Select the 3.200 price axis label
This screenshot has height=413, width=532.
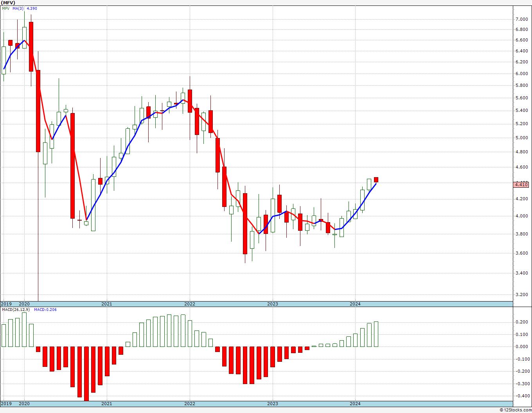521,294
